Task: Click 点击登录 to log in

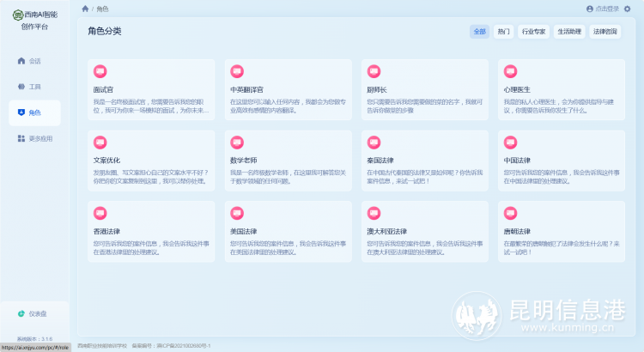Action: click(x=602, y=9)
